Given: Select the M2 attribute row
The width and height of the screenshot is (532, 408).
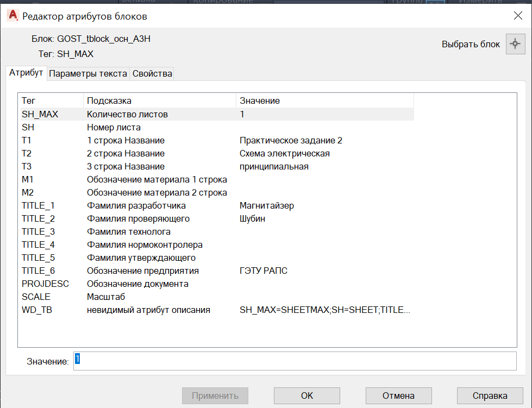Looking at the screenshot, I should pyautogui.click(x=217, y=193).
